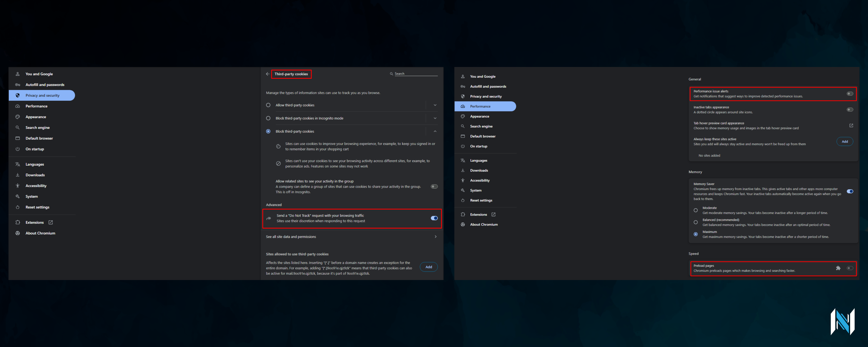
Task: Select Balanced (recommended) memory radio button
Action: (695, 222)
